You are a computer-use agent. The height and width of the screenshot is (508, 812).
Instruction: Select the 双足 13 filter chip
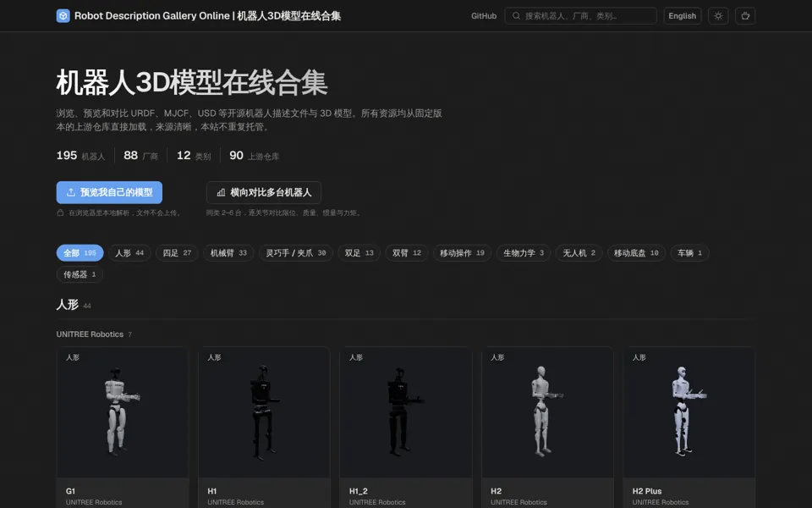coord(359,253)
